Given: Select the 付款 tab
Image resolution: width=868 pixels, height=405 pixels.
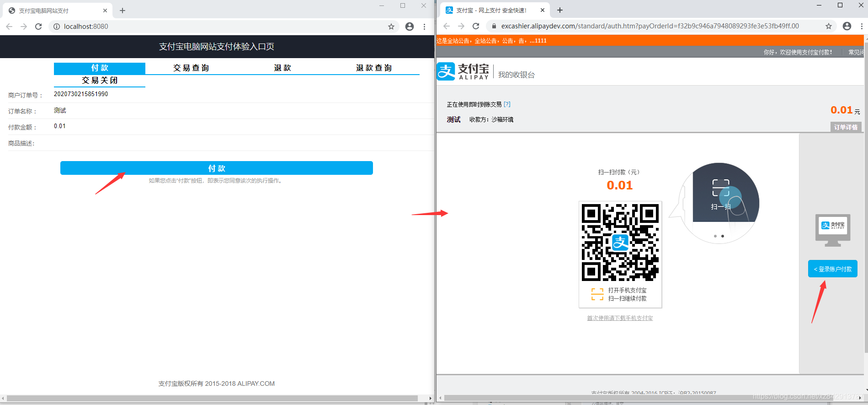Looking at the screenshot, I should click(x=100, y=68).
